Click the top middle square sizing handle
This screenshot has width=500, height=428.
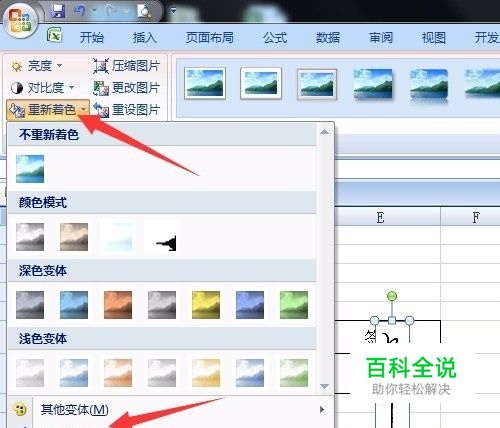click(392, 321)
